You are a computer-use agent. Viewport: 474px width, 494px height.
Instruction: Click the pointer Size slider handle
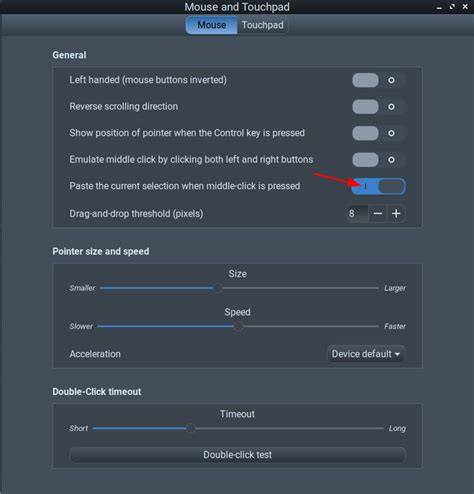[x=217, y=288]
